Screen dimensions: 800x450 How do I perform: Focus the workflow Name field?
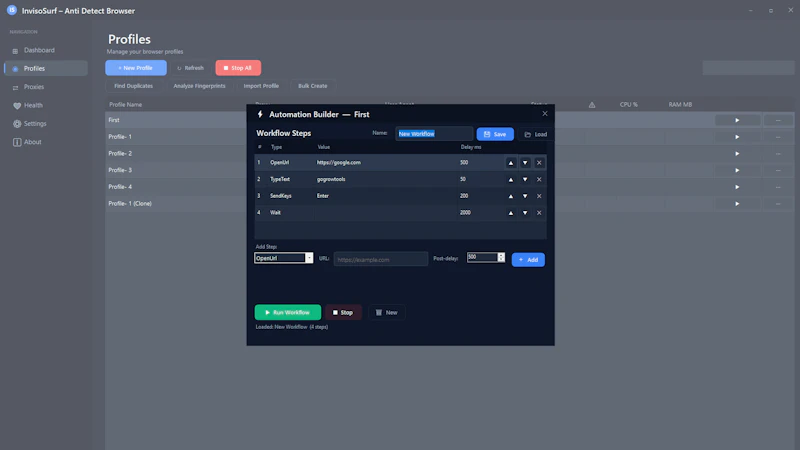click(434, 134)
